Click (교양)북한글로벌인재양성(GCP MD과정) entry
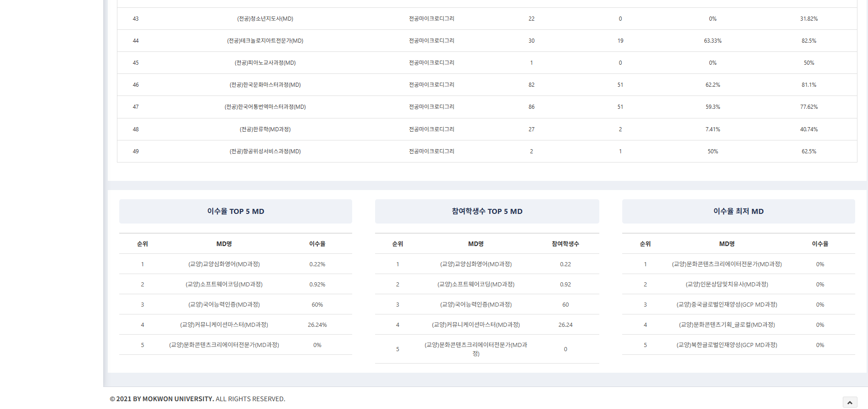The image size is (868, 409). [726, 345]
